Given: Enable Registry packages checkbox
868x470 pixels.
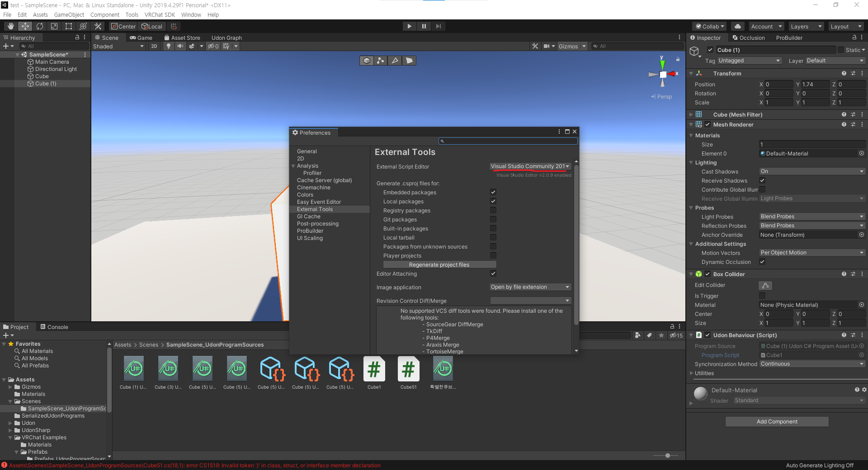Looking at the screenshot, I should click(x=493, y=210).
